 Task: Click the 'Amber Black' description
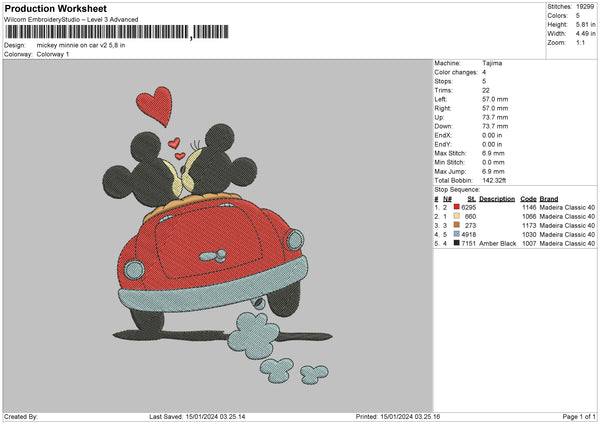pos(497,243)
